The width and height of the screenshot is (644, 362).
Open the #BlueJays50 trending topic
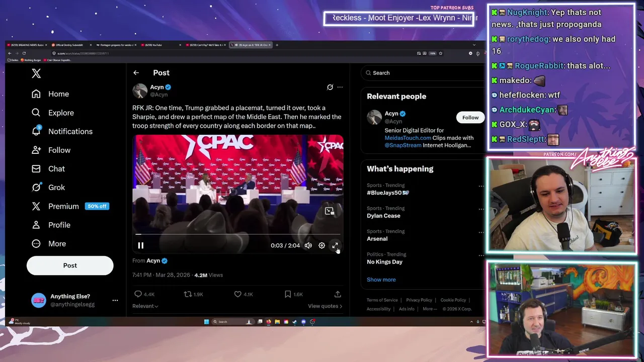pos(387,193)
